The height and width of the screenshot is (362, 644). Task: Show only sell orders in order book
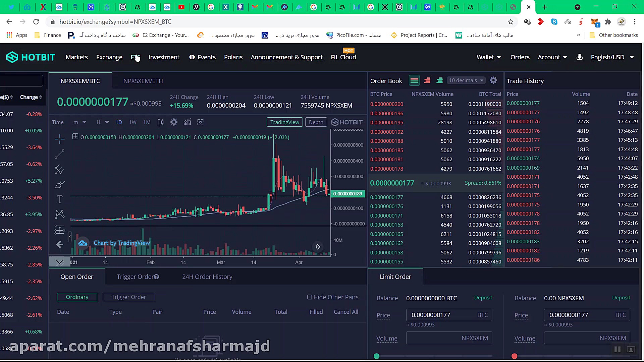[x=427, y=80]
